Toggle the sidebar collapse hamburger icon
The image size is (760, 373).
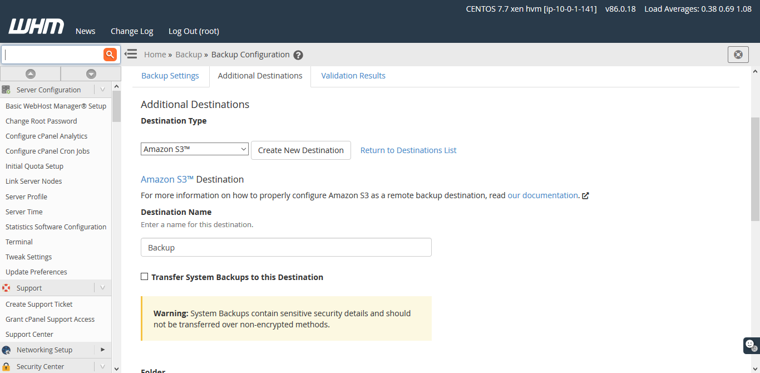tap(130, 54)
